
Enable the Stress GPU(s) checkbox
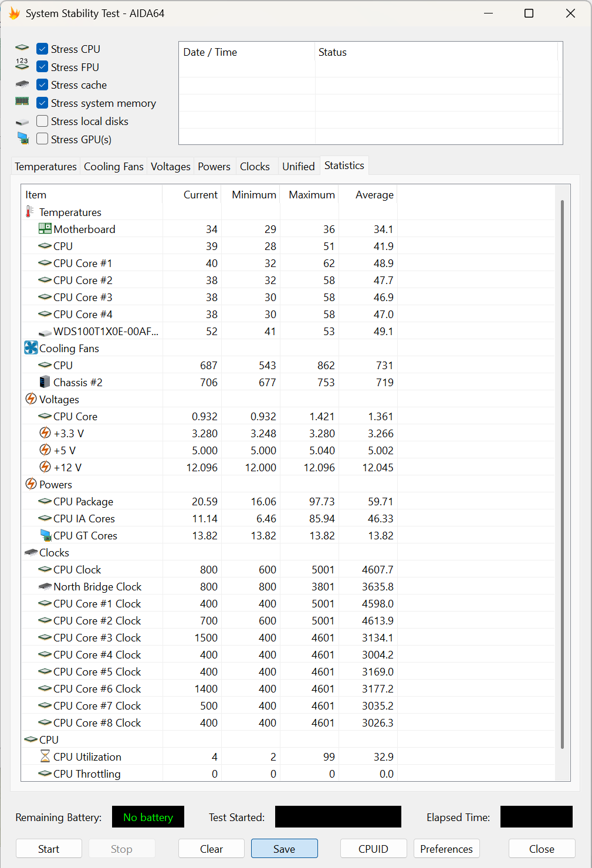point(42,139)
